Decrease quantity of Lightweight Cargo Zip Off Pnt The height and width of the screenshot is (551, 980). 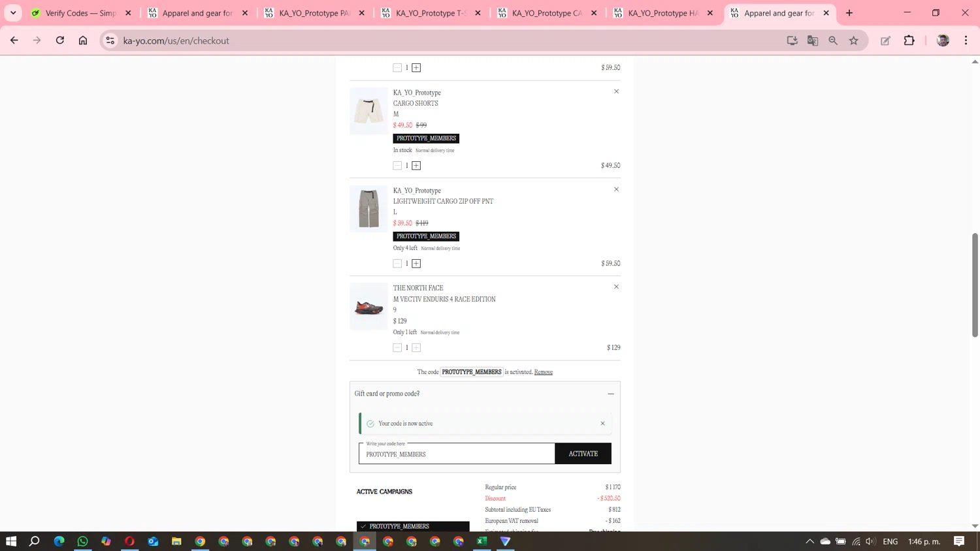coord(397,264)
